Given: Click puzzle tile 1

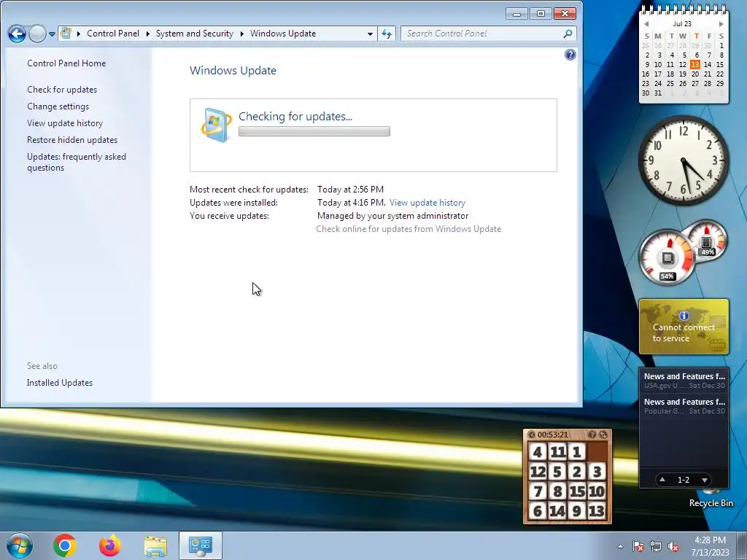Looking at the screenshot, I should (x=576, y=451).
